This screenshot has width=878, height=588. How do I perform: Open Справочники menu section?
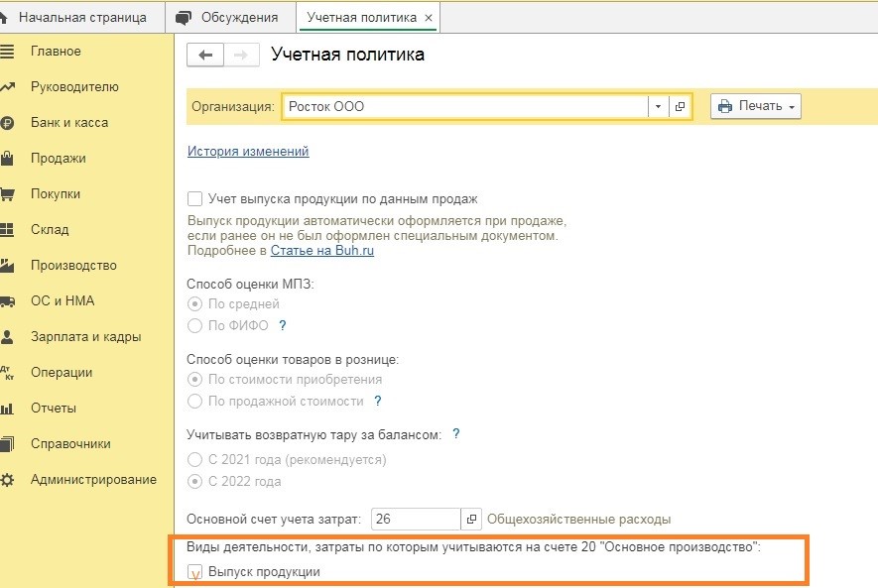(x=70, y=443)
